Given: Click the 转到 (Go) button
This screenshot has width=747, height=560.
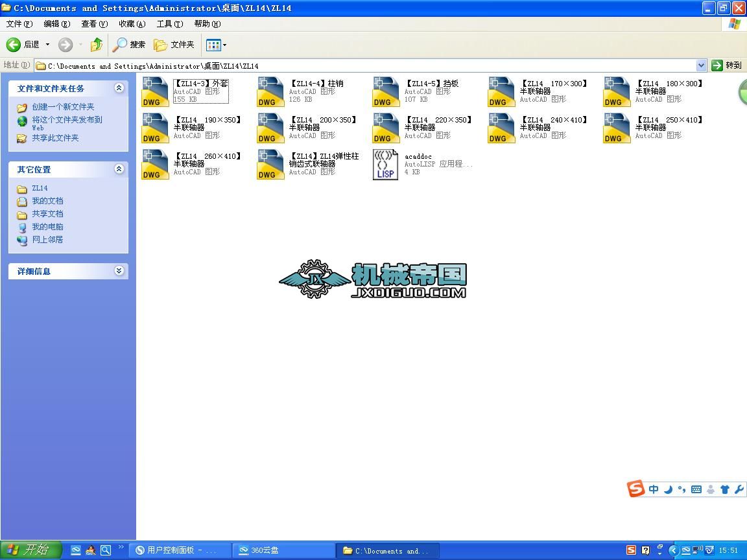Looking at the screenshot, I should point(726,65).
